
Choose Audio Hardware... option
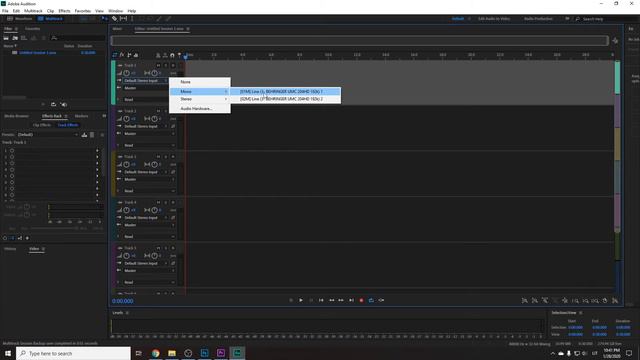(x=200, y=109)
